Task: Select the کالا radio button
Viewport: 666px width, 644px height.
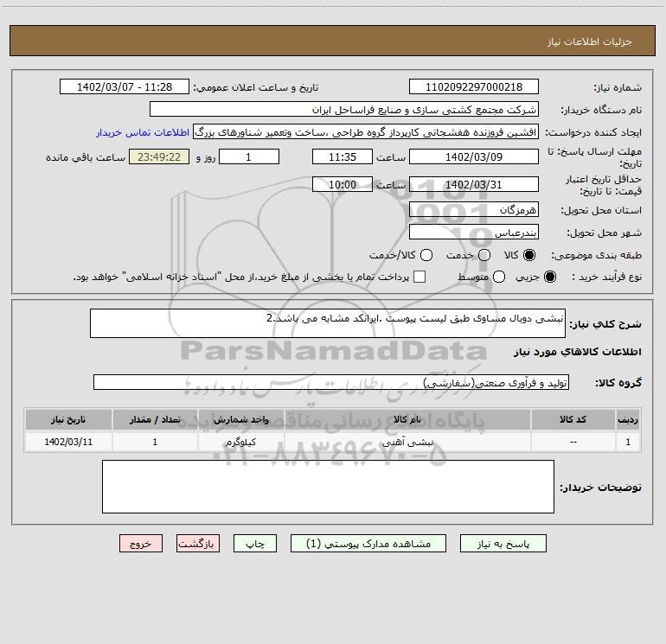Action: [529, 255]
